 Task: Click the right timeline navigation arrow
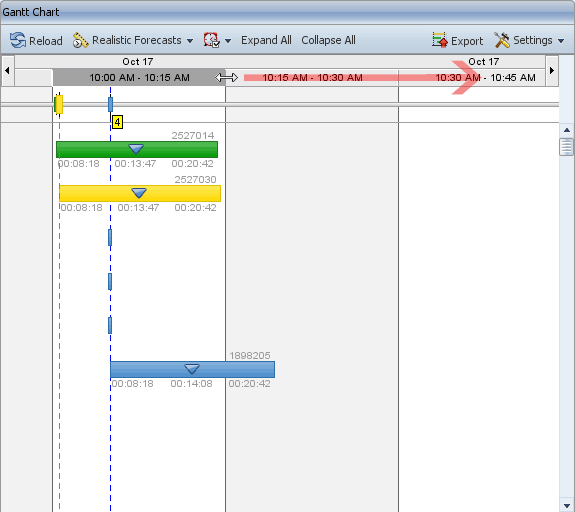tap(552, 70)
